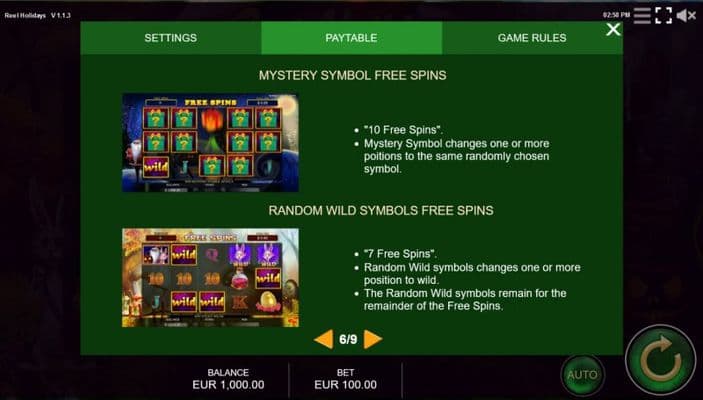
Task: Toggle fullscreen mode icon
Action: [663, 15]
